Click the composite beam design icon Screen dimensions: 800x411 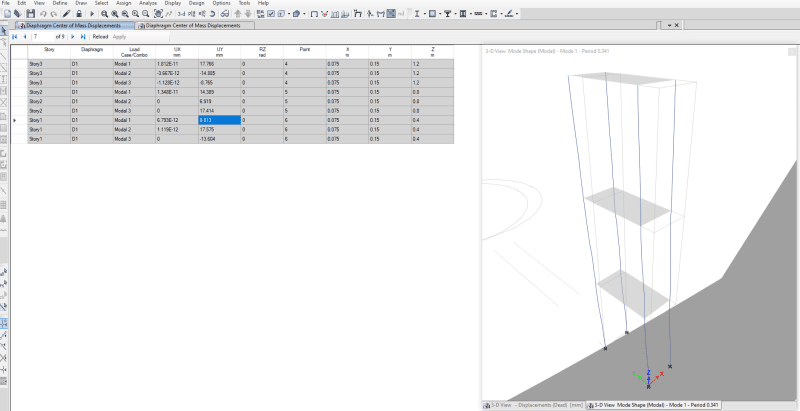pos(447,14)
